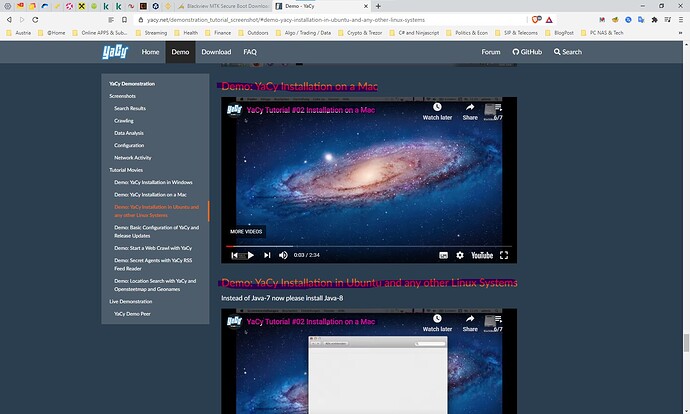Open the Download nav item
Viewport: 690px width, 414px height.
point(216,52)
